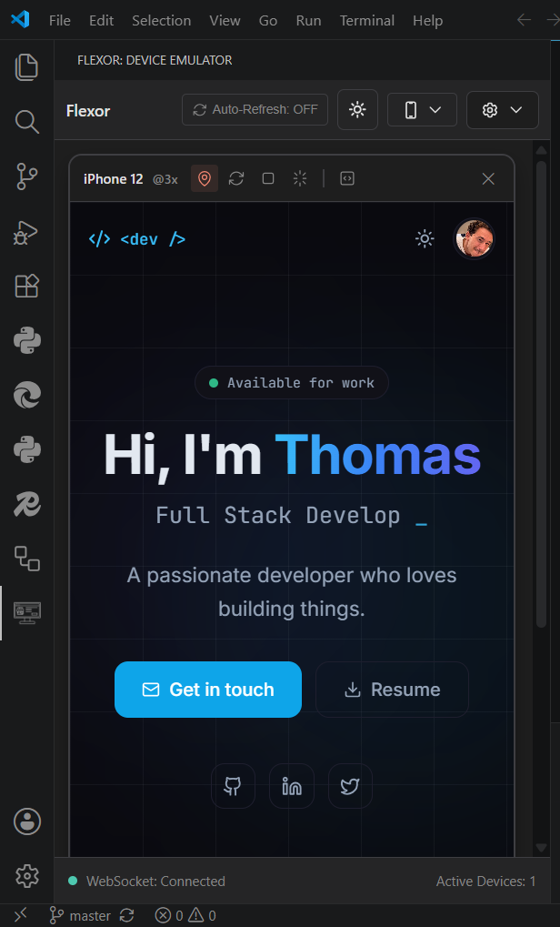Screen dimensions: 560x927
Task: Click the Get in touch button
Action: 208,690
